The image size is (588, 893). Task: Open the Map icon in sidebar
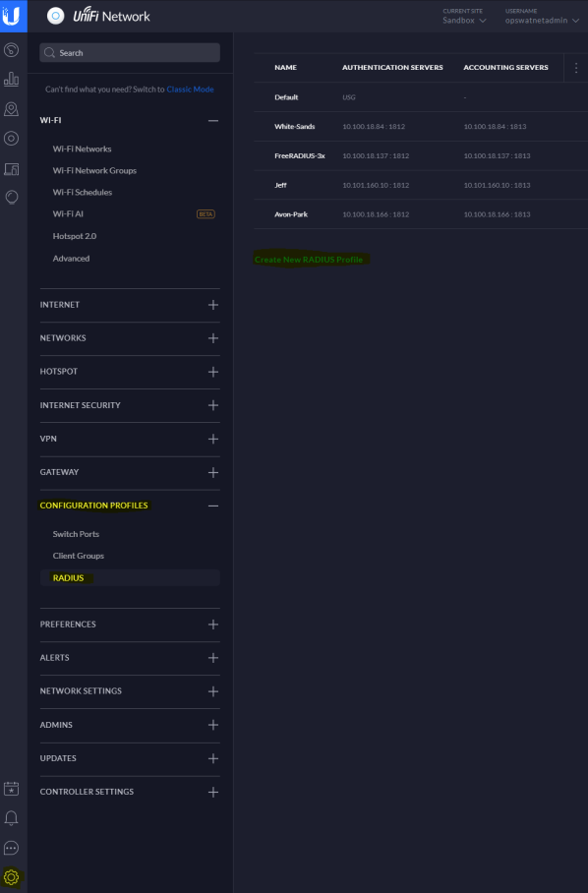point(12,109)
